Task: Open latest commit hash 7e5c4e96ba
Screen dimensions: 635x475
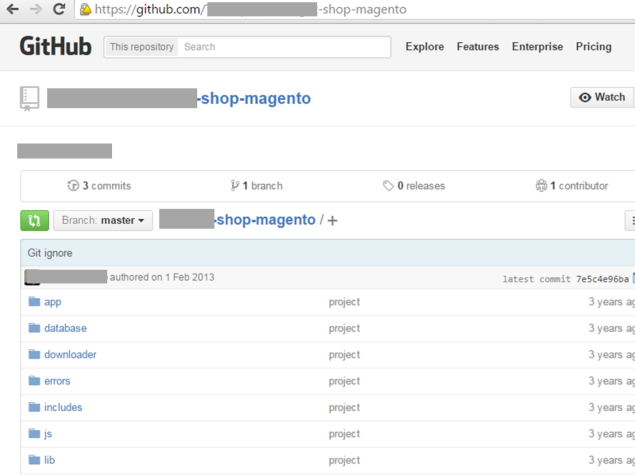Action: (603, 279)
